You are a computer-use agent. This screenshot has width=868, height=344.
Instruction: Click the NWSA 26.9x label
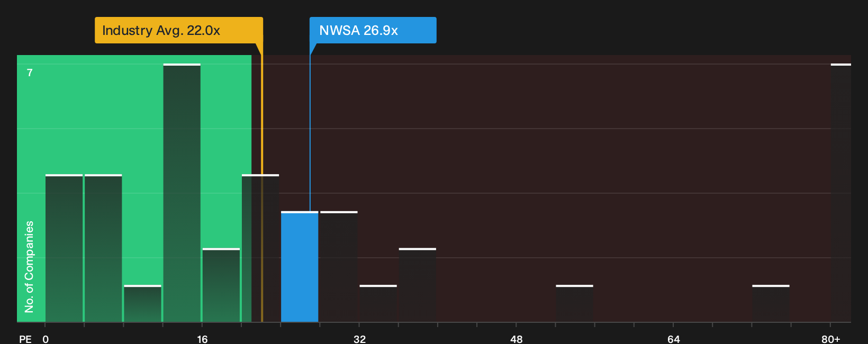tap(373, 30)
